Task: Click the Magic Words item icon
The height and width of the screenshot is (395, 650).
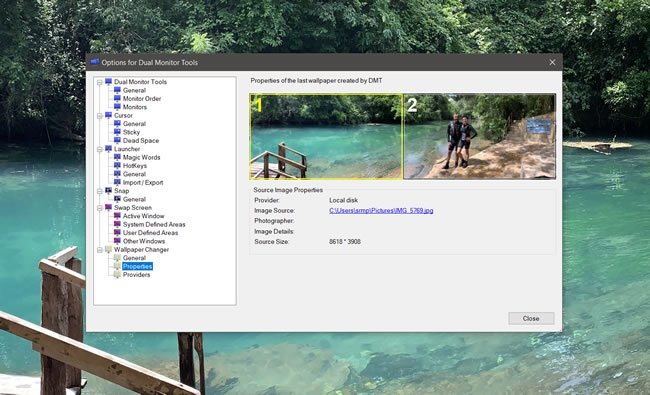Action: click(117, 157)
